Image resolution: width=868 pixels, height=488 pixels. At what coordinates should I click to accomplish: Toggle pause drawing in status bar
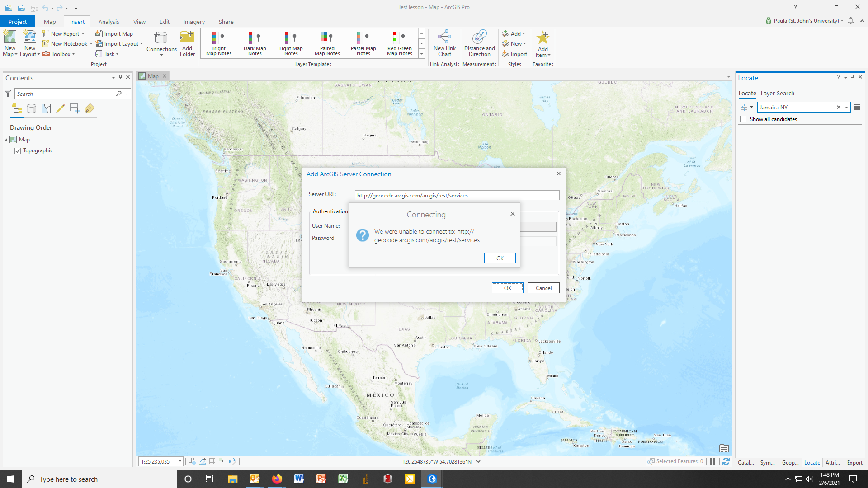click(713, 461)
